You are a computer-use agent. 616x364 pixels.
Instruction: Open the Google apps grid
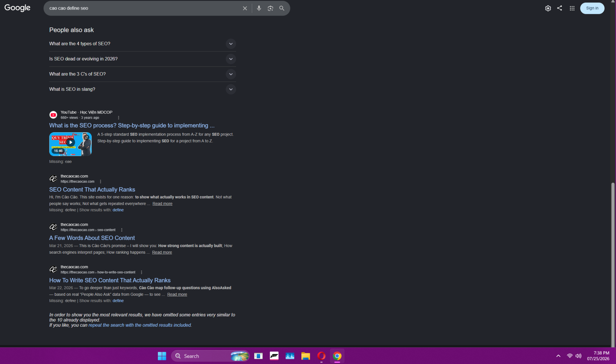pos(572,8)
